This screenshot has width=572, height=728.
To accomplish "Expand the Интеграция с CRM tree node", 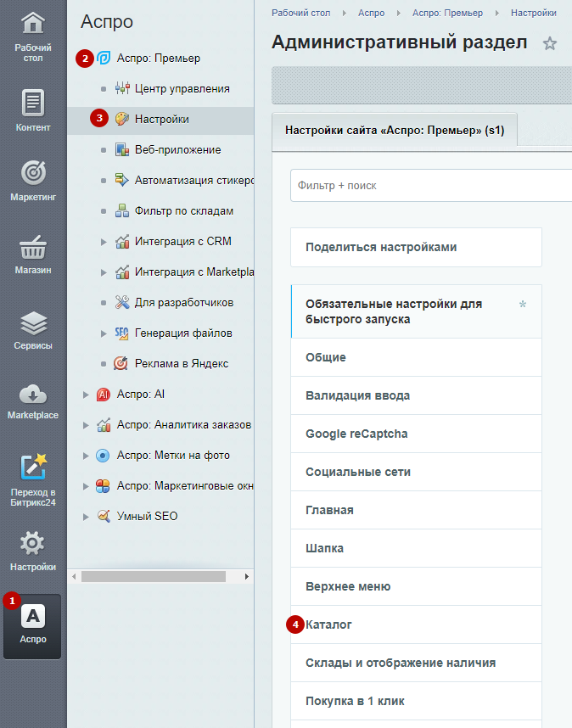I will pyautogui.click(x=104, y=242).
